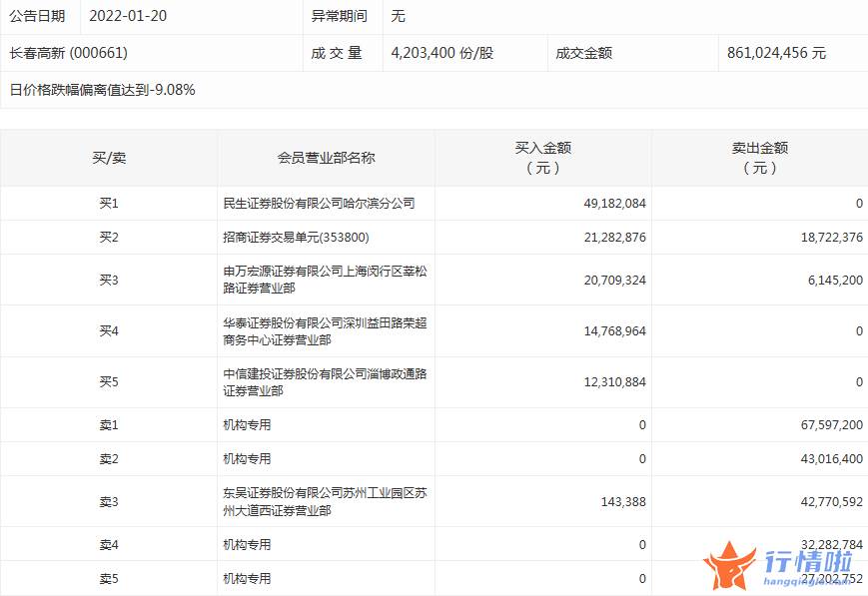Select the 卖2 row label
868x596 pixels.
click(x=109, y=459)
